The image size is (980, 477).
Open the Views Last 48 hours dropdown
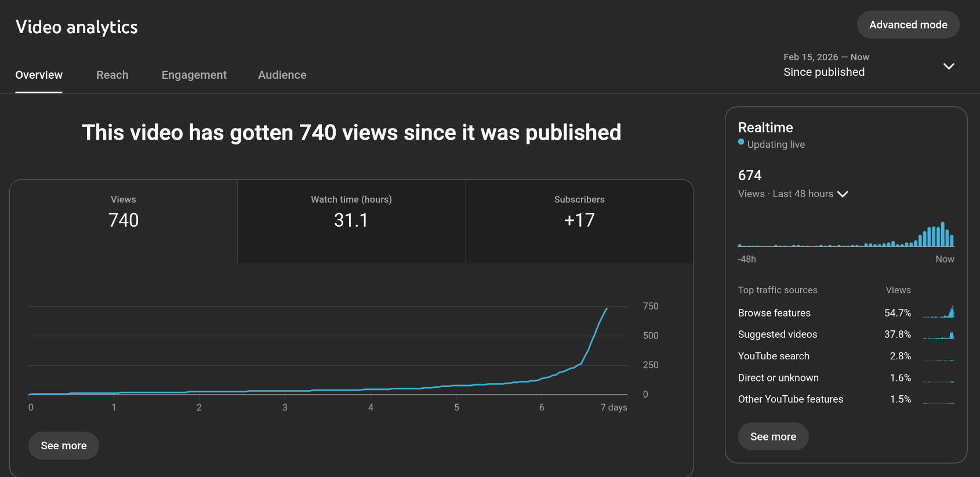pyautogui.click(x=793, y=194)
